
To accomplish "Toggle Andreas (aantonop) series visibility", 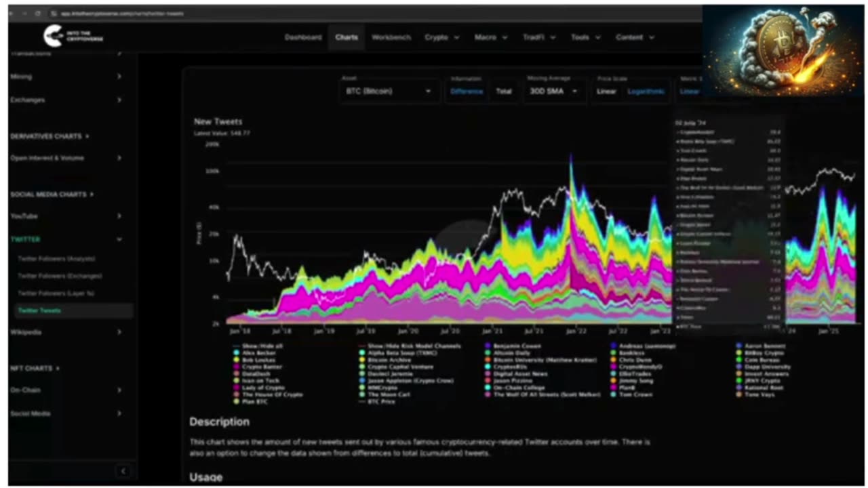I will (x=644, y=346).
